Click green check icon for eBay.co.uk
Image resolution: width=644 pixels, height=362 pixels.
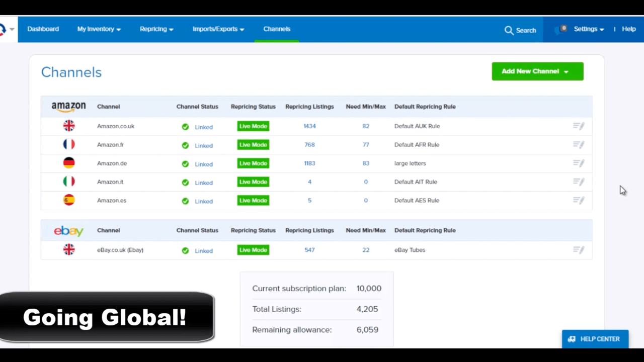coord(185,250)
